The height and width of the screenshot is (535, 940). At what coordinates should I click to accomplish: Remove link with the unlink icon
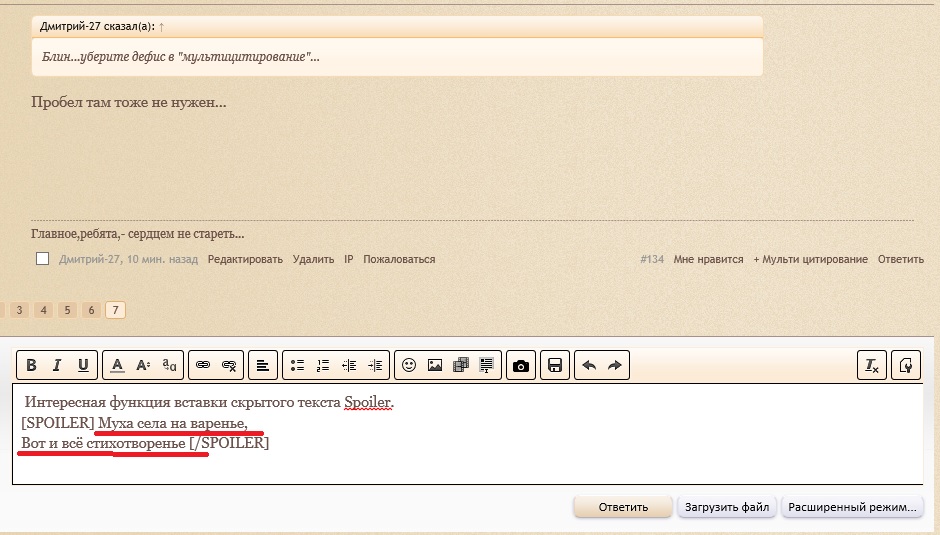tap(229, 365)
